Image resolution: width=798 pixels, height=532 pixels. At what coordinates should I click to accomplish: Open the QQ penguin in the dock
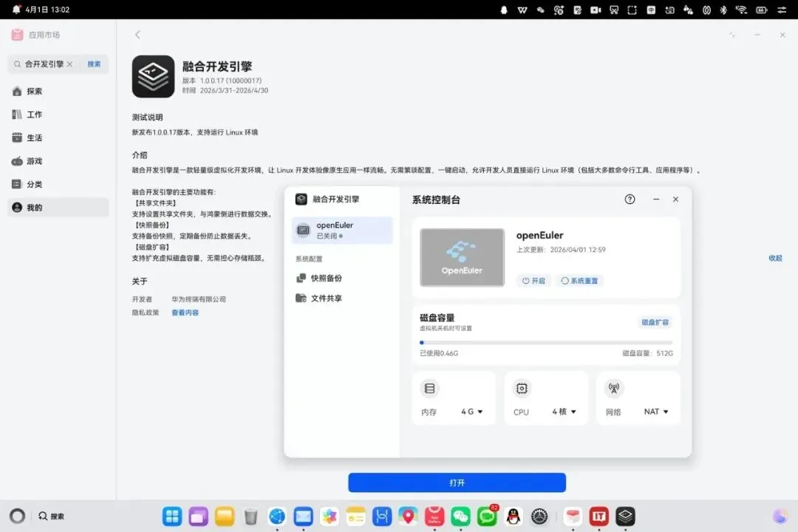tap(514, 516)
